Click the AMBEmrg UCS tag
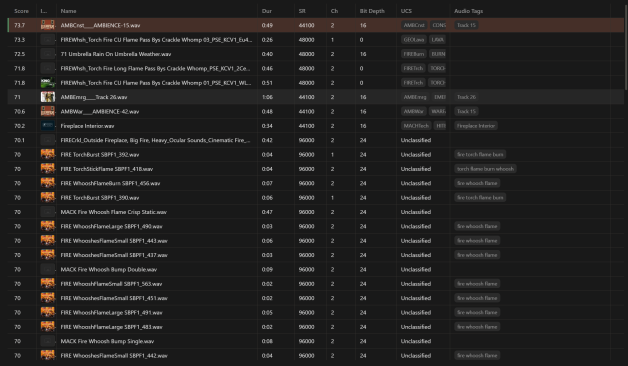 click(x=415, y=97)
